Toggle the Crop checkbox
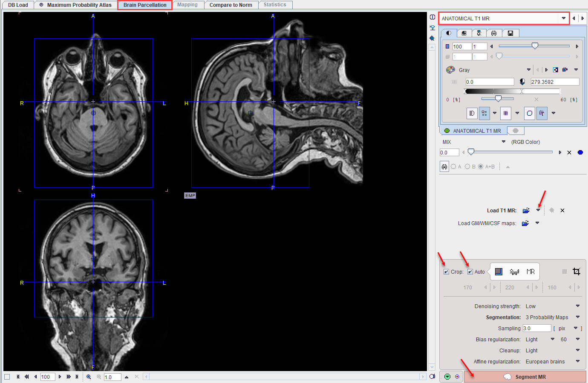The height and width of the screenshot is (383, 588). [x=446, y=272]
